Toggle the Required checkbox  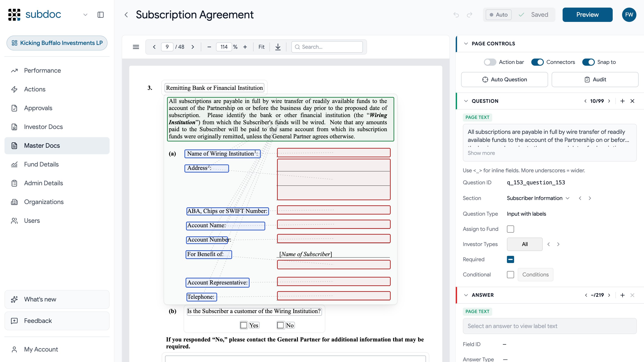click(x=510, y=259)
